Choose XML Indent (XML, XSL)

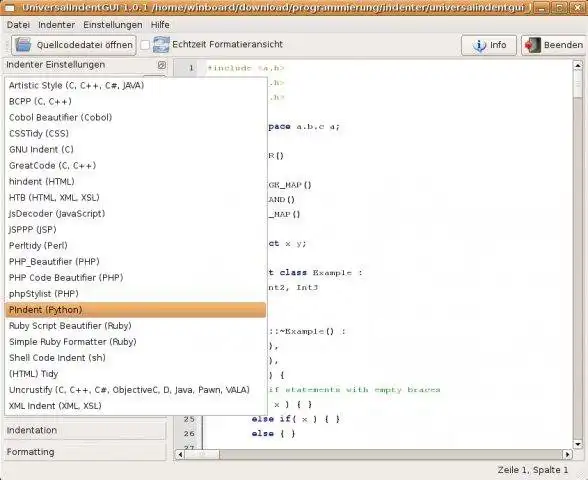[136, 406]
